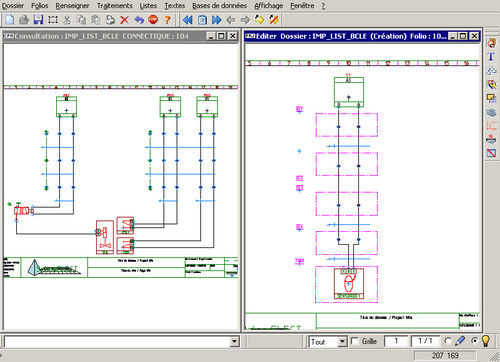Open the Bases de données menu
The height and width of the screenshot is (362, 500).
click(219, 6)
